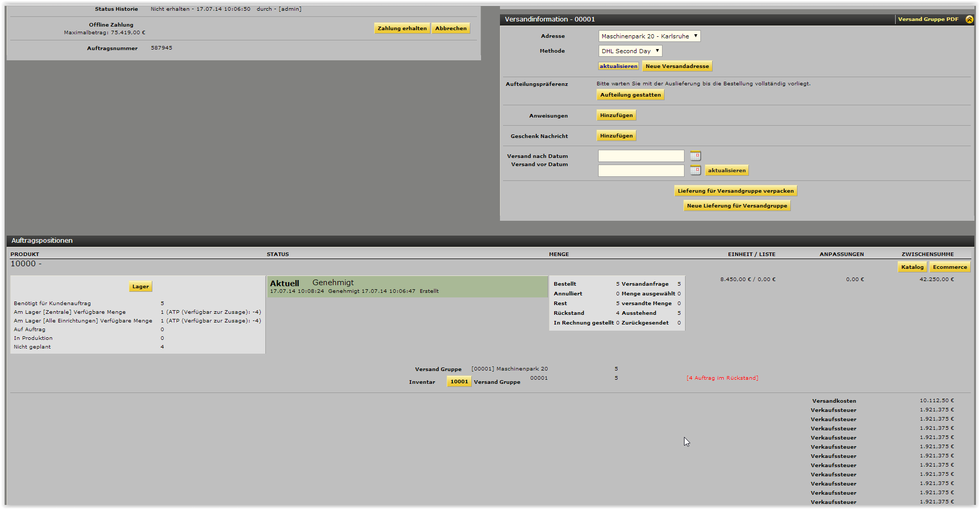
Task: Click aktualisieren beside the shipping date fields
Action: pos(726,171)
